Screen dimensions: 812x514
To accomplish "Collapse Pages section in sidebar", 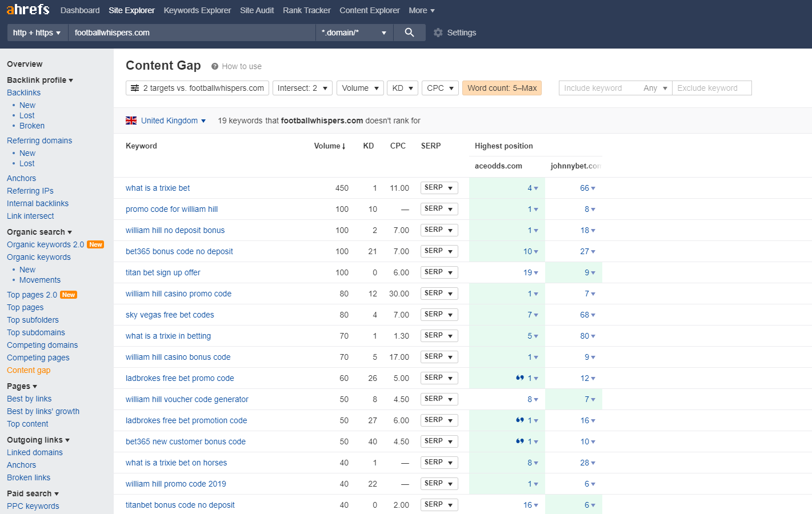I will click(x=22, y=386).
